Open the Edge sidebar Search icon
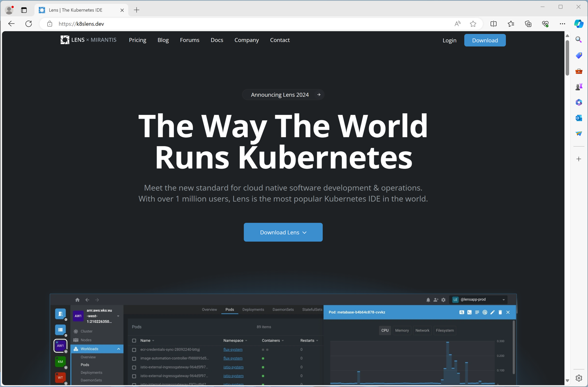Screen dimensions: 588x387 click(579, 40)
